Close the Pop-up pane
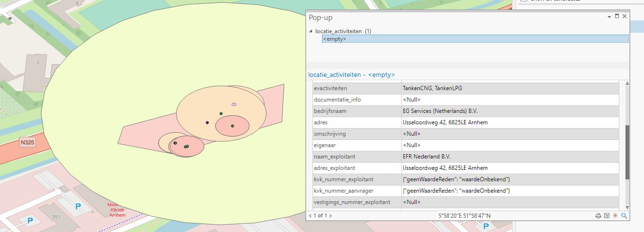644x232 pixels. pos(625,16)
